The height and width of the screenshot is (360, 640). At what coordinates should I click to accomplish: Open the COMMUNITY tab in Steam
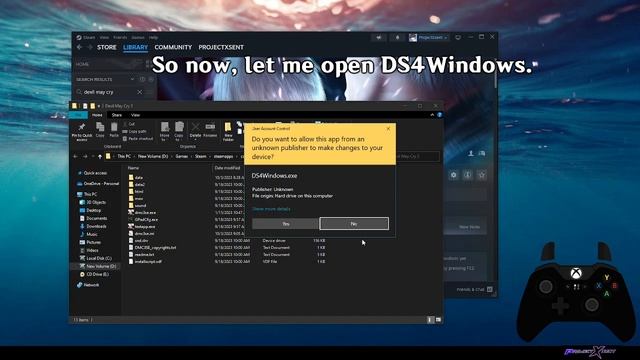coord(173,47)
